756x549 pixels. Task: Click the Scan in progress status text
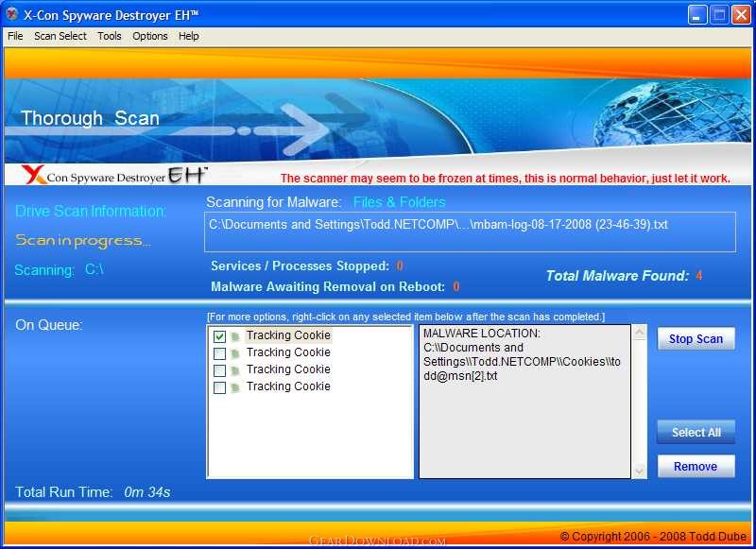tap(83, 240)
